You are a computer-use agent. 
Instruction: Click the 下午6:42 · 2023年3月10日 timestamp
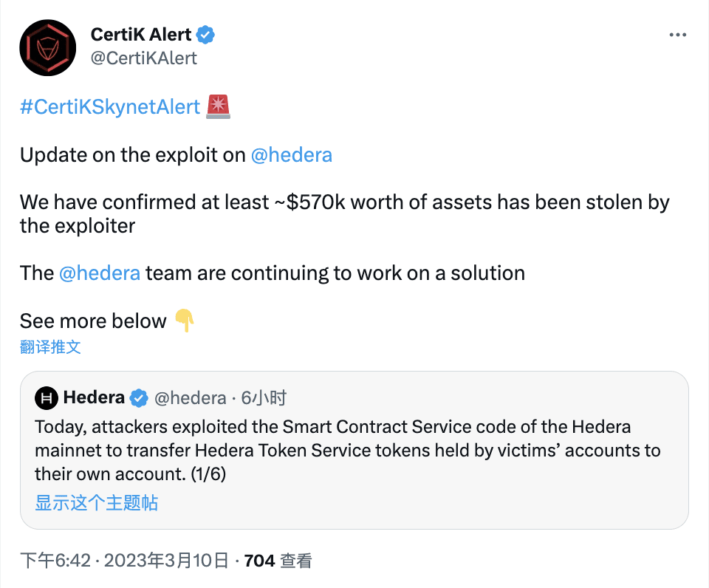124,561
